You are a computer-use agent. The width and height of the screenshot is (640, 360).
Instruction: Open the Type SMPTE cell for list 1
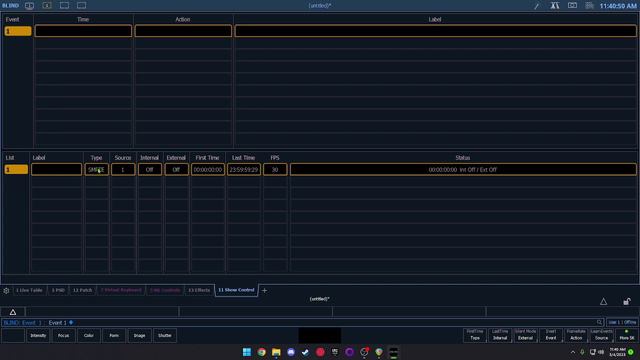point(96,169)
